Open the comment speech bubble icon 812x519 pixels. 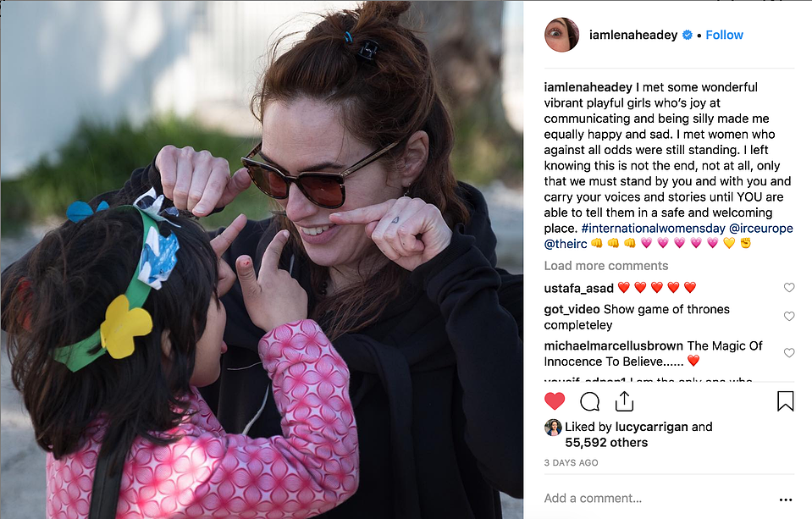590,401
